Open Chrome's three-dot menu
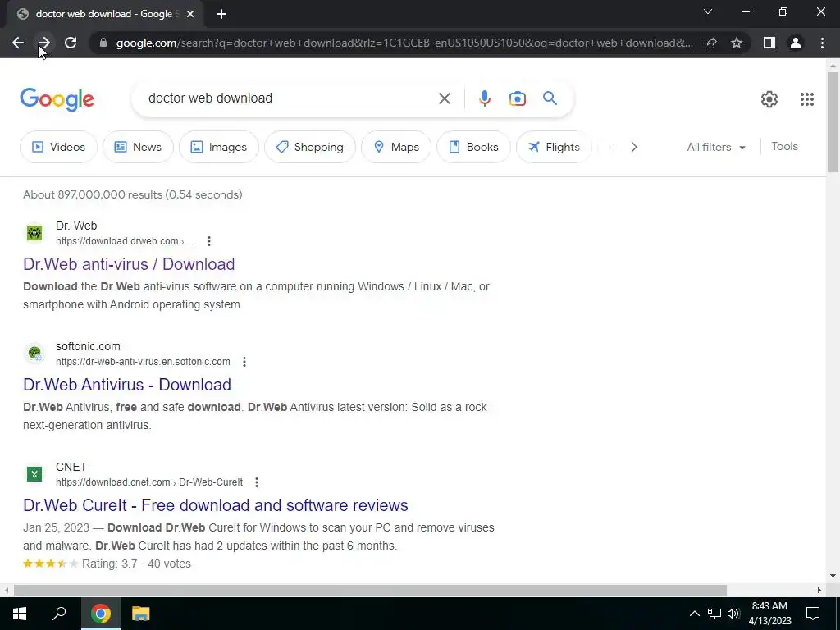This screenshot has height=630, width=840. point(822,43)
